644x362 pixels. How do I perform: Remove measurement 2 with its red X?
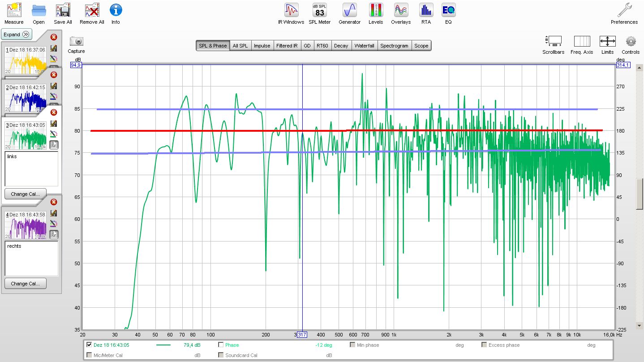pos(54,74)
